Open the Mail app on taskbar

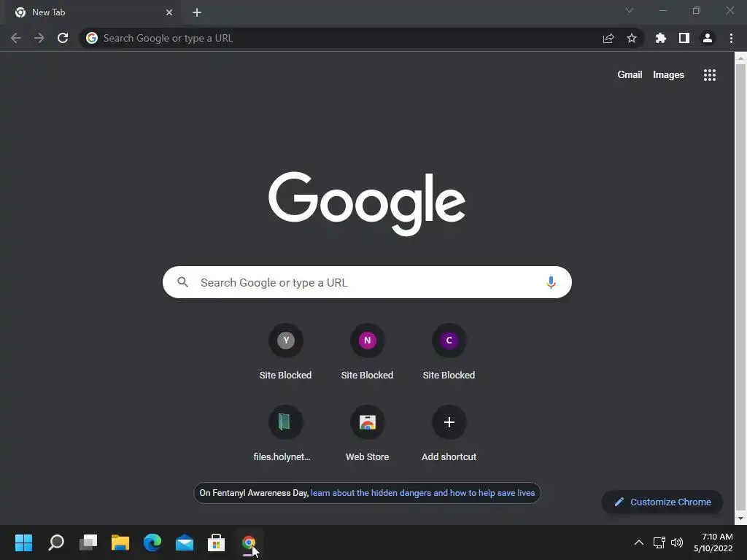185,542
